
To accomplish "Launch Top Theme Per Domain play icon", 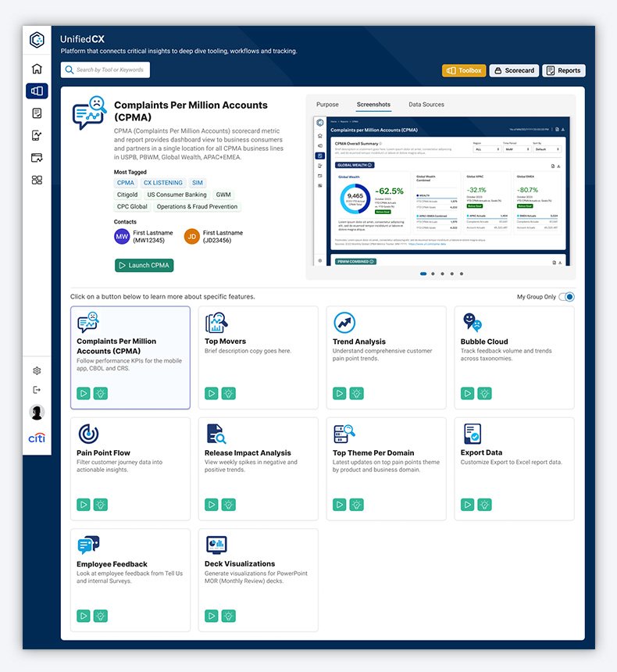I will [339, 505].
